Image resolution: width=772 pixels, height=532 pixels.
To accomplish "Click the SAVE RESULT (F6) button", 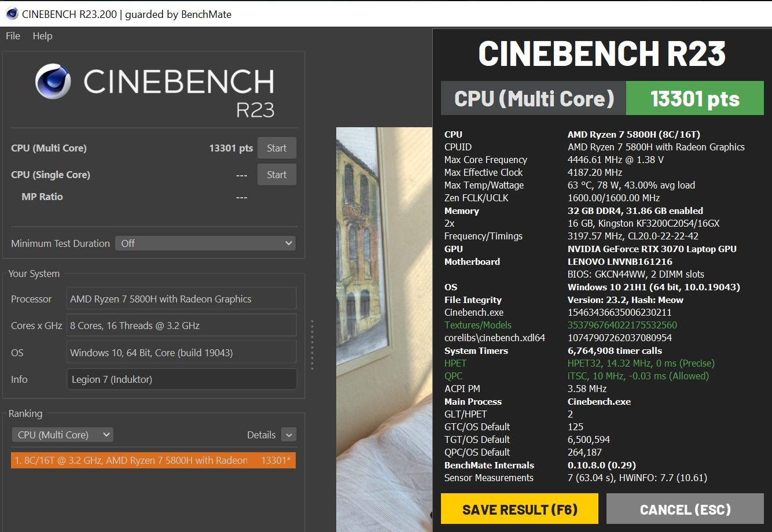I will [520, 509].
